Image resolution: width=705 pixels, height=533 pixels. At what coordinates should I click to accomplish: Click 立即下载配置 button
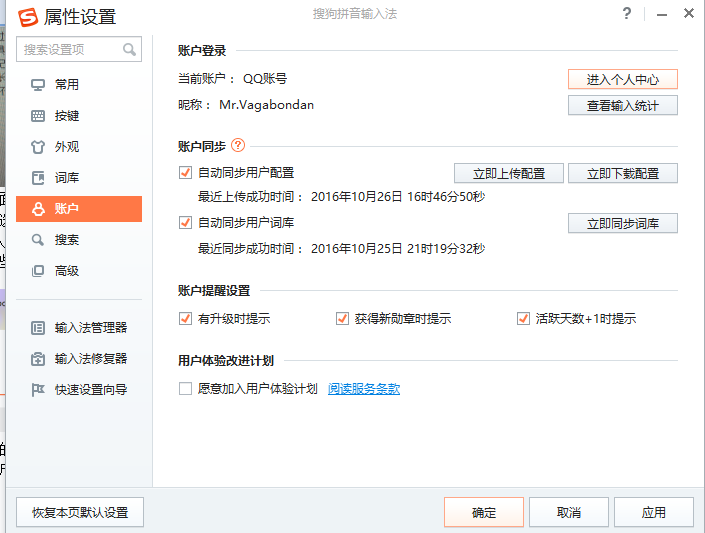click(623, 174)
